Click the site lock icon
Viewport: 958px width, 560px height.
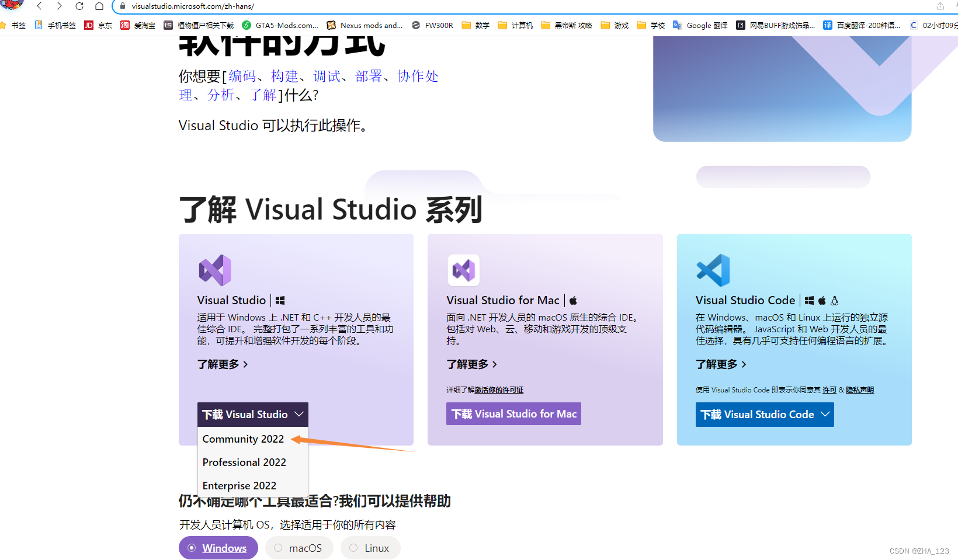tap(123, 6)
